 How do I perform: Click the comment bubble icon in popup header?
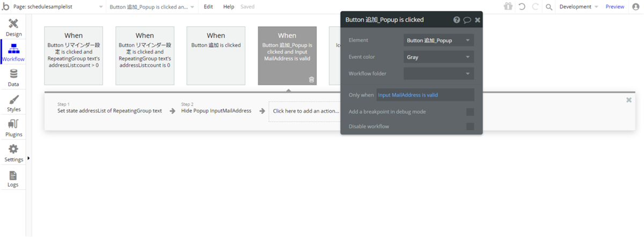tap(467, 20)
